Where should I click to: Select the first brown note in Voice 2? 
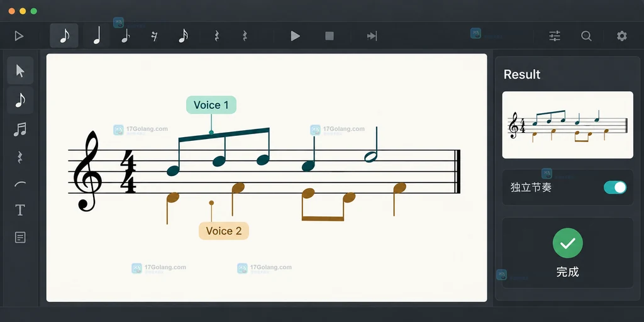point(172,197)
